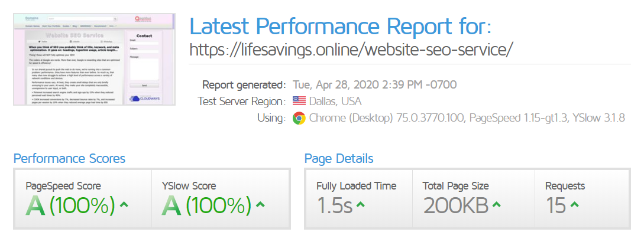Click the US flag icon
Viewport: 644px width, 245px height.
pyautogui.click(x=300, y=101)
